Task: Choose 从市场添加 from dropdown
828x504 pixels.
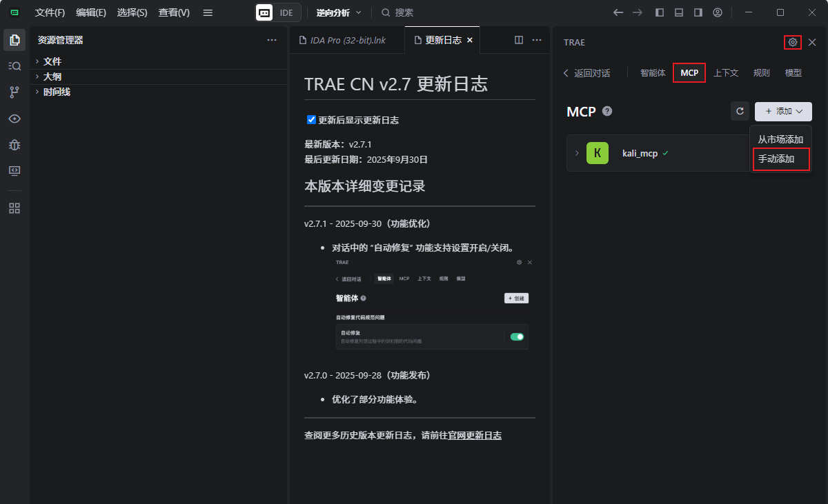Action: click(x=780, y=139)
